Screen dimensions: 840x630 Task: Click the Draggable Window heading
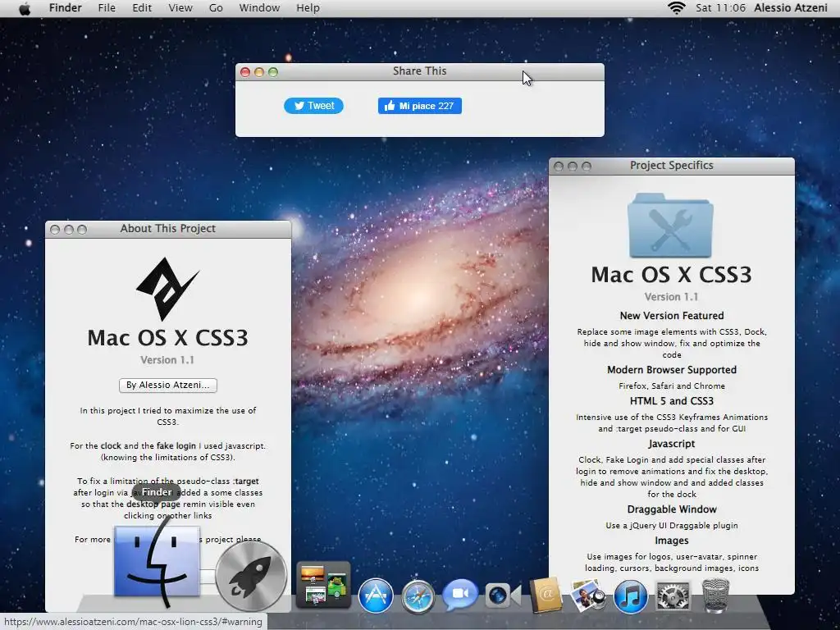pos(672,509)
